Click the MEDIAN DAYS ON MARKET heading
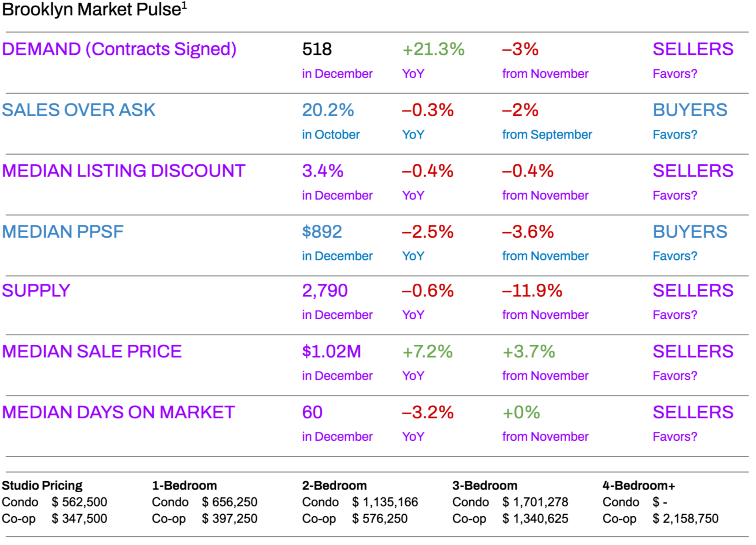 118,412
